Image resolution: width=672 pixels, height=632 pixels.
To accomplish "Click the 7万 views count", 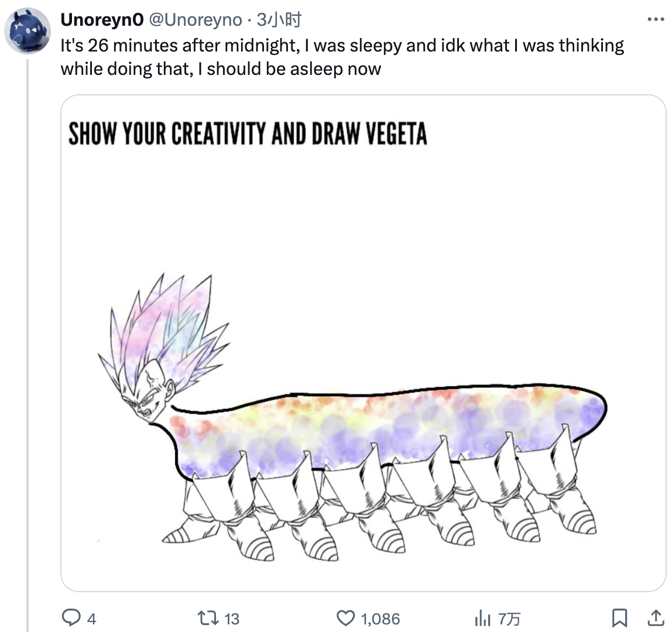I will [509, 619].
